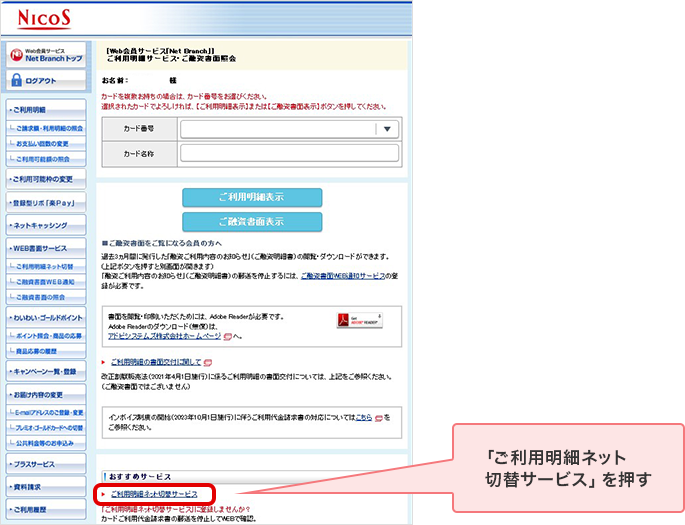Open ご融資書面WEB通知サービス inline link

pos(343,276)
